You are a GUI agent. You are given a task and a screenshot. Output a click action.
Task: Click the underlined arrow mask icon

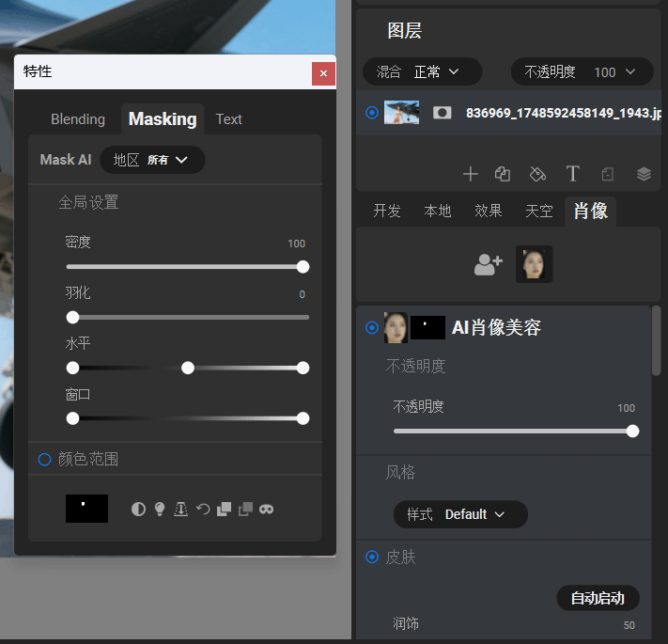click(181, 509)
